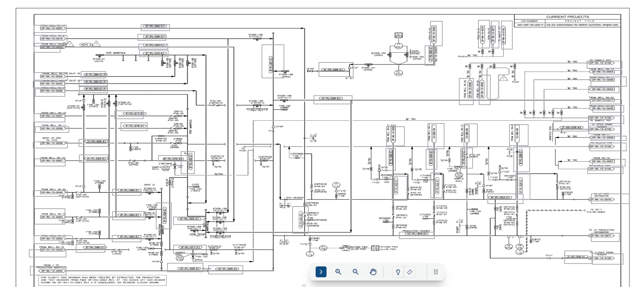Click the zoom in magnifier icon

338,272
